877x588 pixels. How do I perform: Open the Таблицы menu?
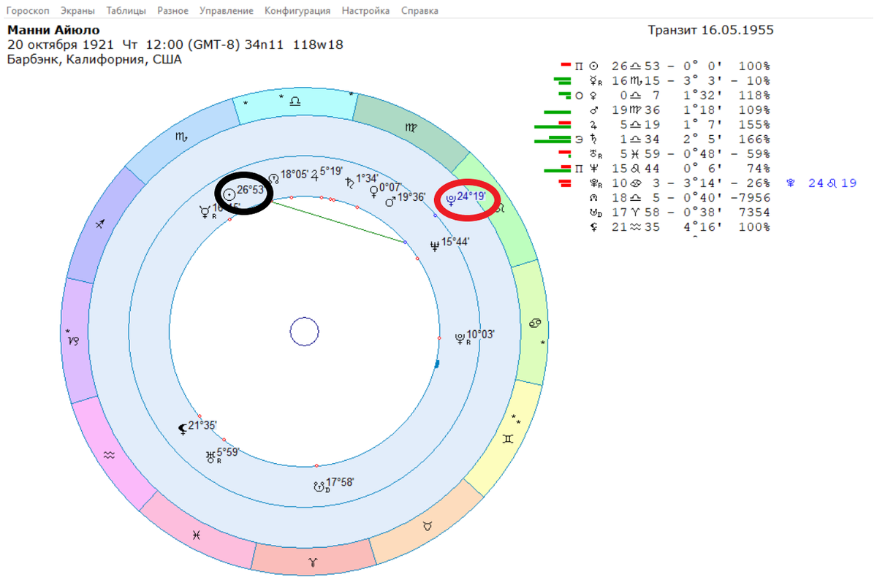point(126,11)
